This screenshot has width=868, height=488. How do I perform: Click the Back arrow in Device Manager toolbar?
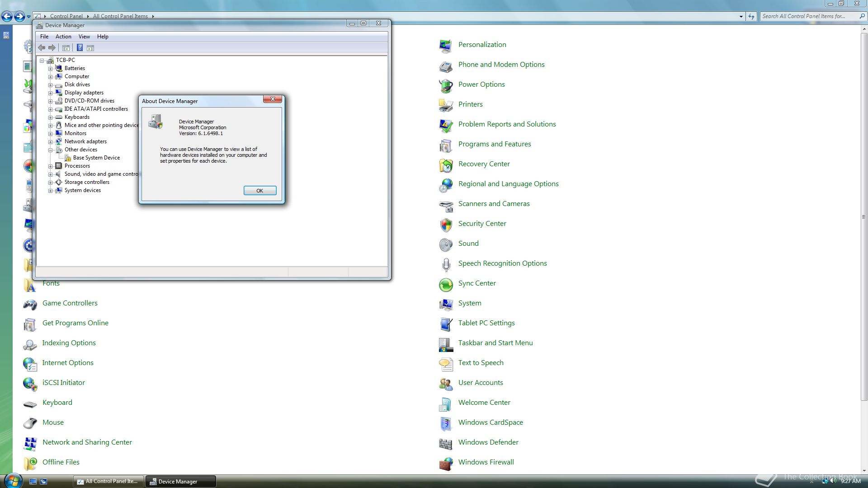[42, 48]
